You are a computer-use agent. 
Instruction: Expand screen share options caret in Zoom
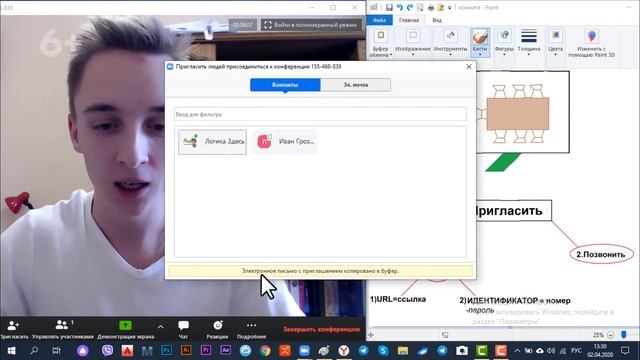click(160, 327)
